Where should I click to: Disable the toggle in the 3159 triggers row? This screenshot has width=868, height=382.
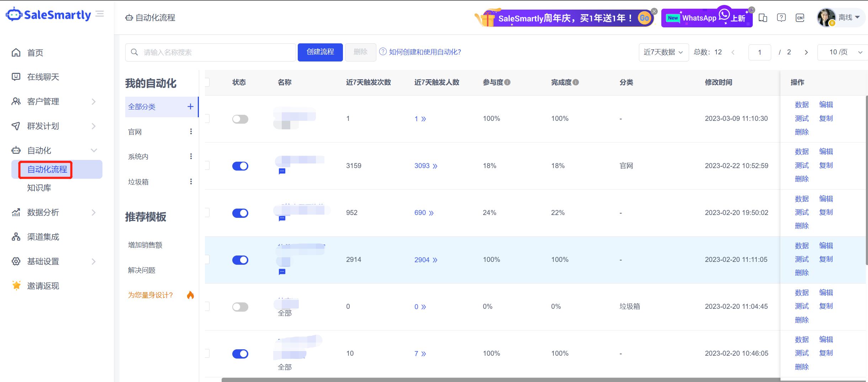[240, 166]
